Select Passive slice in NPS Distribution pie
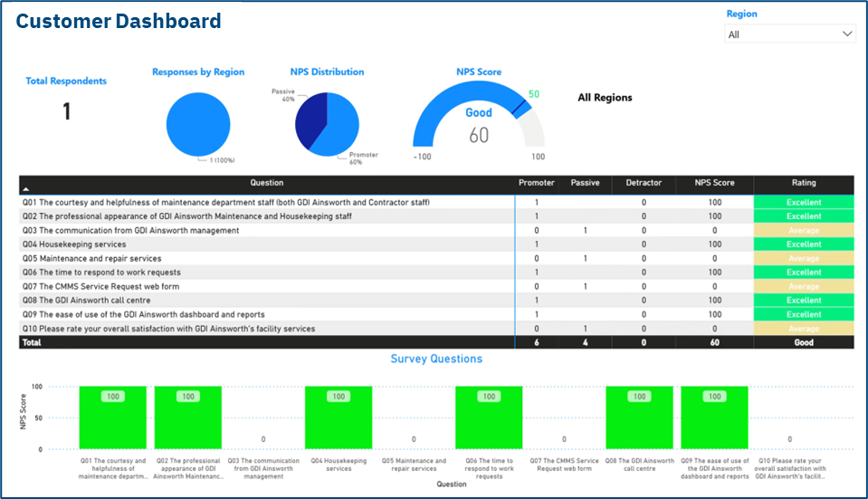Image resolution: width=868 pixels, height=499 pixels. click(x=308, y=115)
